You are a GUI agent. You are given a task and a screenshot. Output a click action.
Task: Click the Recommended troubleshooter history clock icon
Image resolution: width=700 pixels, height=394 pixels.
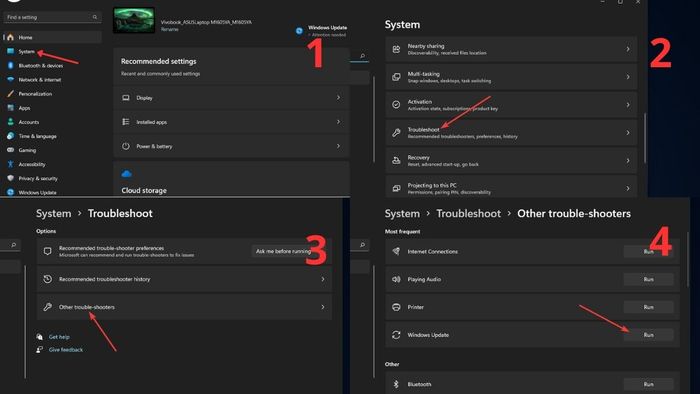[x=47, y=279]
